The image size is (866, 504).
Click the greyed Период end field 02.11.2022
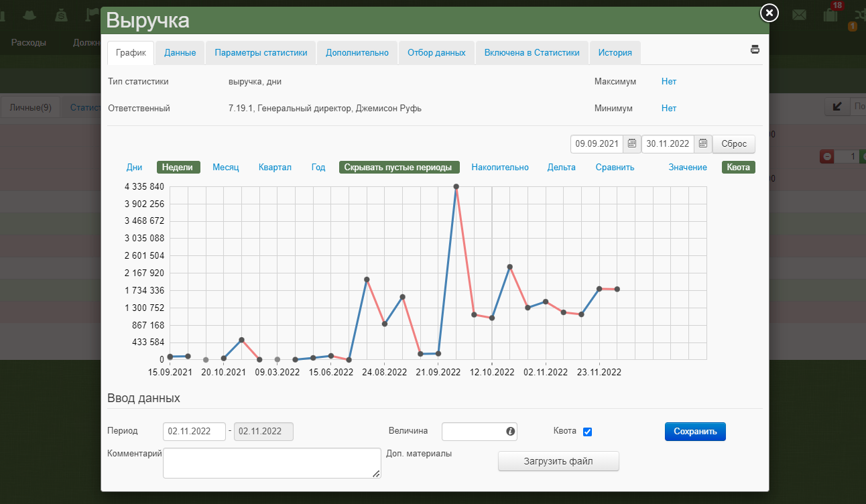tap(263, 432)
